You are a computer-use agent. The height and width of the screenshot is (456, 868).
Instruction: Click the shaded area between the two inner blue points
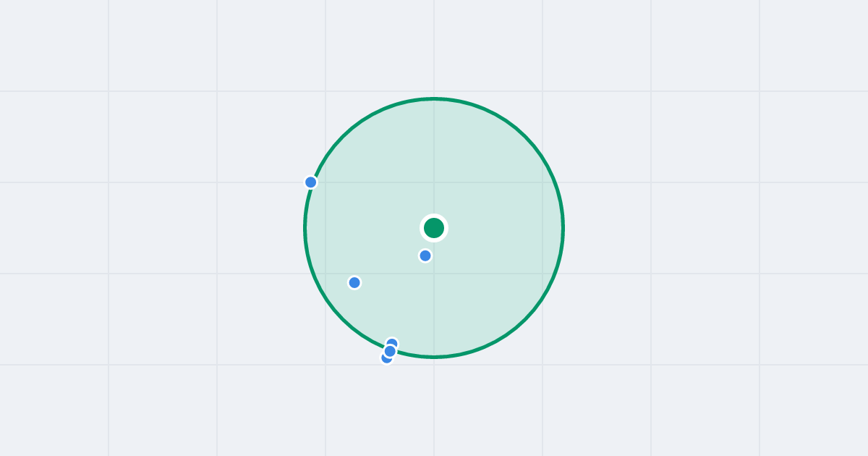pyautogui.click(x=390, y=269)
